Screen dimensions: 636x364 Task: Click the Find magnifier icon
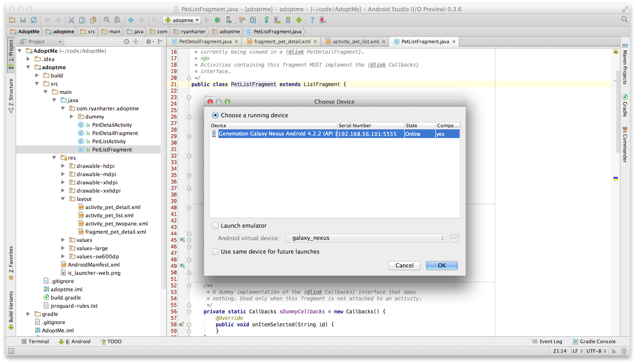pyautogui.click(x=107, y=20)
